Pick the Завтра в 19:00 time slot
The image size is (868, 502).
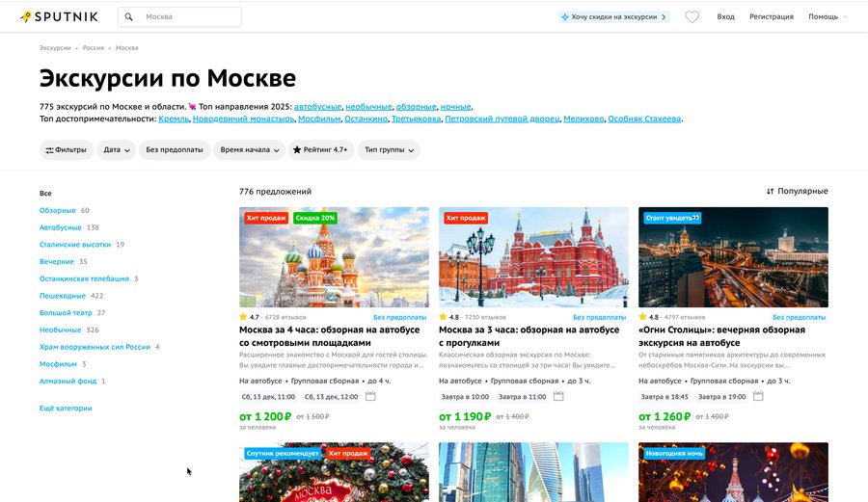pyautogui.click(x=721, y=397)
